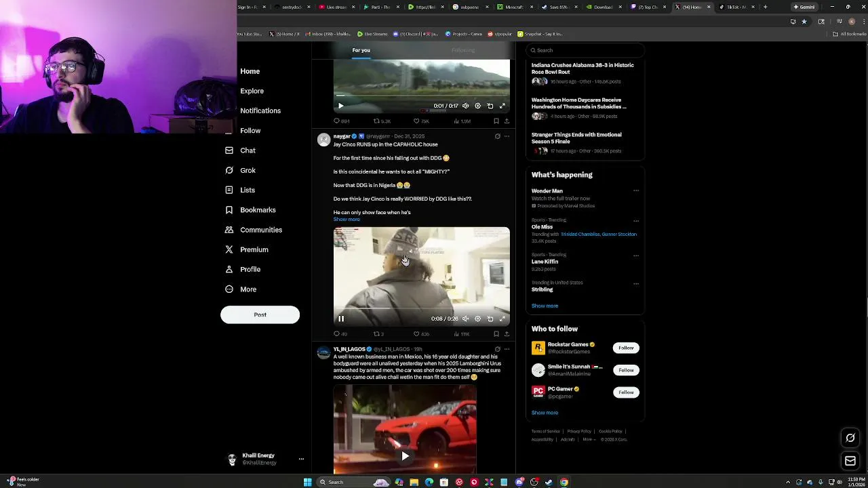Like the post with 75K likes
This screenshot has height=488, width=868.
421,121
